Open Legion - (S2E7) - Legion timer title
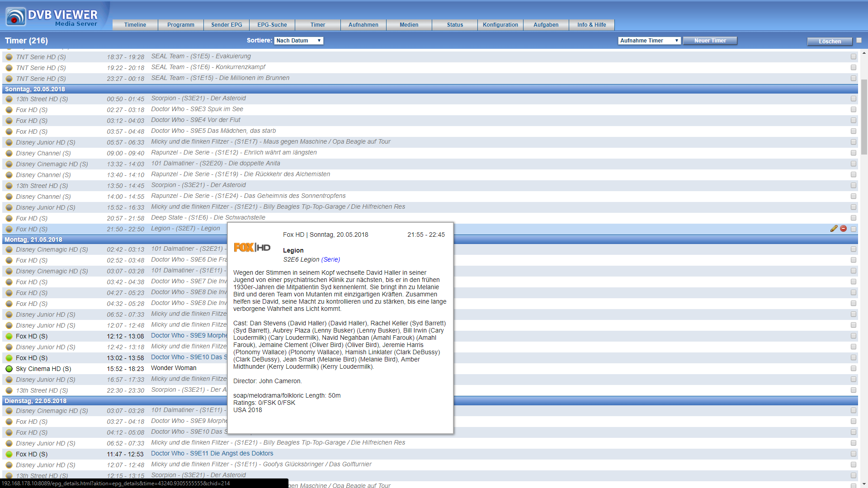The height and width of the screenshot is (488, 868). (x=185, y=228)
